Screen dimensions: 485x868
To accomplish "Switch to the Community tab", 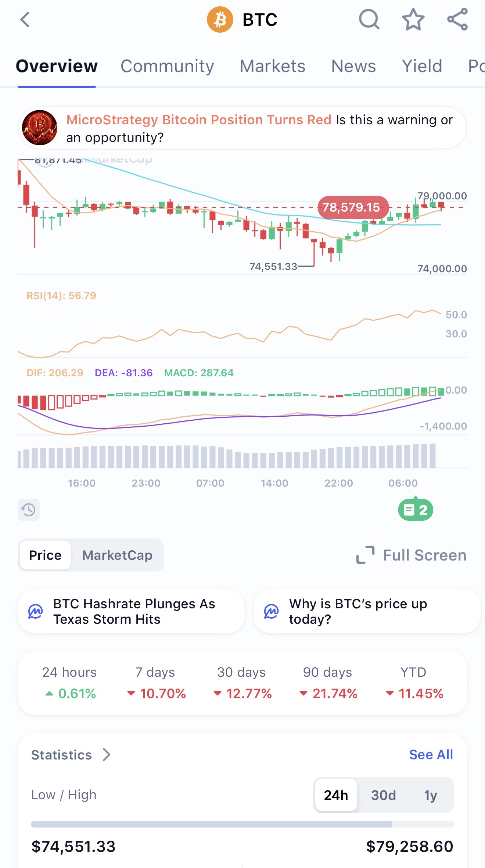I will pos(167,66).
